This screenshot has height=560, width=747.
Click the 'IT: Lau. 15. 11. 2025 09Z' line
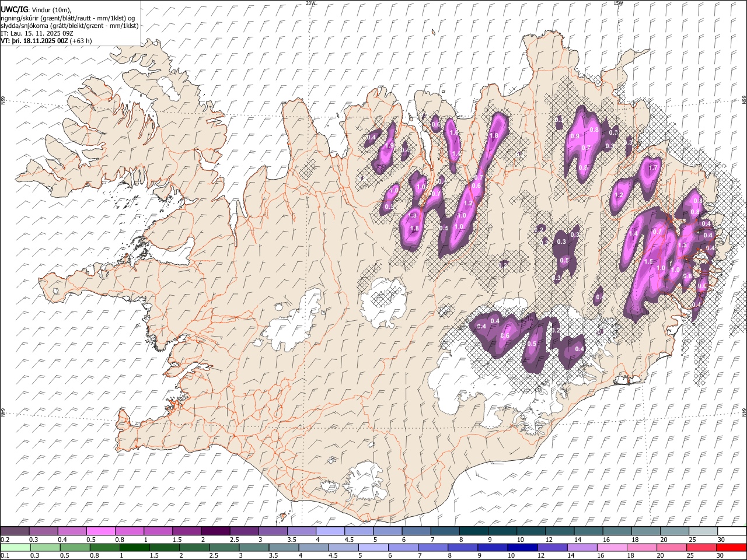[37, 33]
